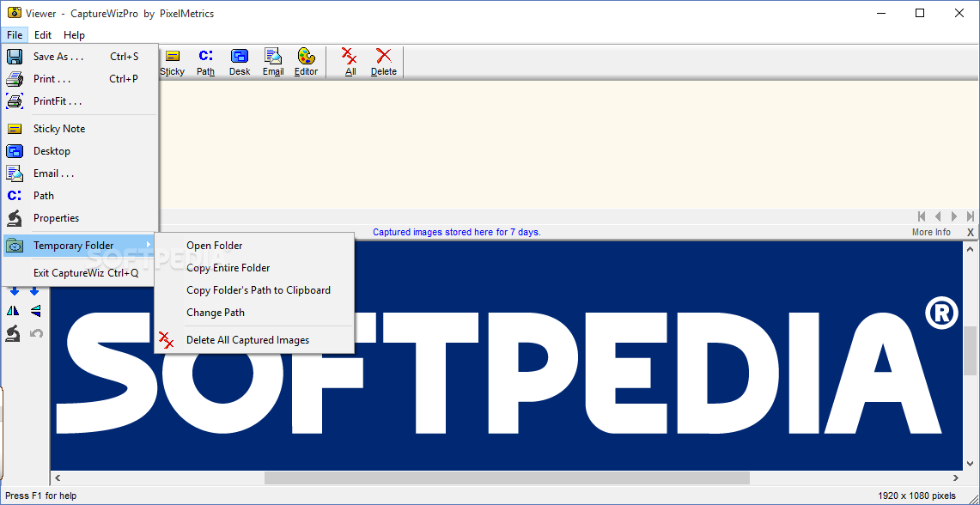Image resolution: width=980 pixels, height=505 pixels.
Task: Expand the Temporary Folder submenu
Action: [80, 246]
